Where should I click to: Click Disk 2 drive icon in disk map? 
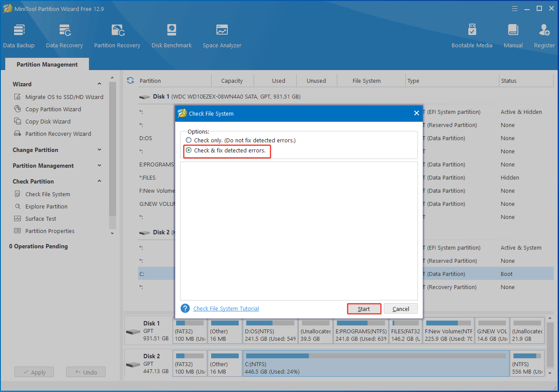(133, 364)
